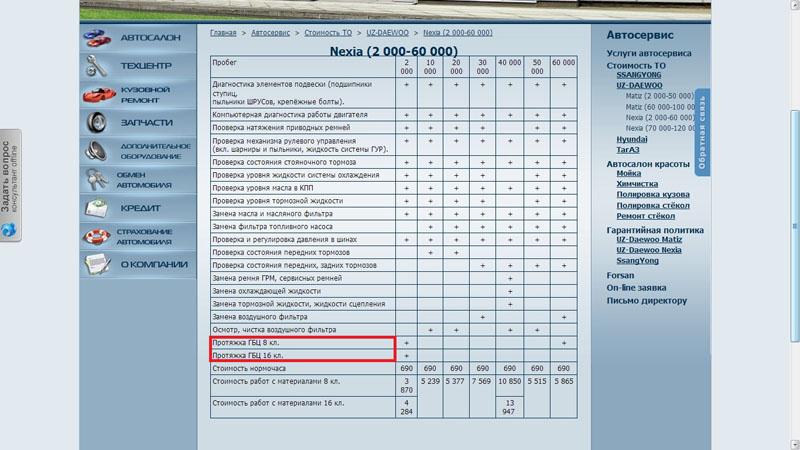Click the money icon beside Кредит
Image resolution: width=800 pixels, height=450 pixels.
[99, 208]
